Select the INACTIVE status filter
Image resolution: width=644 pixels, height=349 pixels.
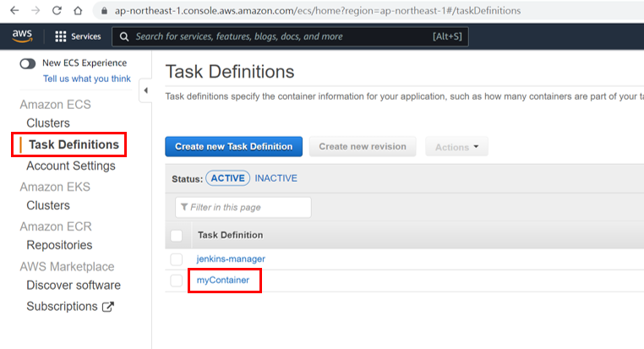(276, 178)
